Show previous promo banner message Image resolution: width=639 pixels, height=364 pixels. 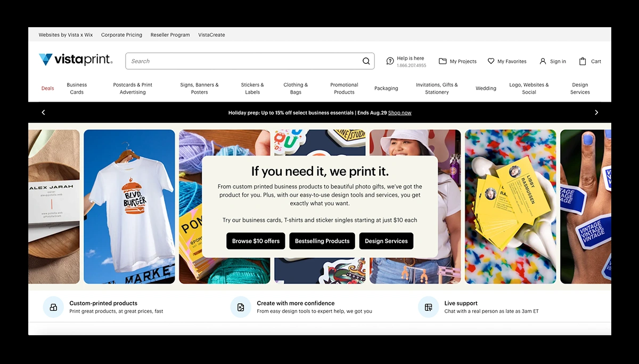[44, 112]
